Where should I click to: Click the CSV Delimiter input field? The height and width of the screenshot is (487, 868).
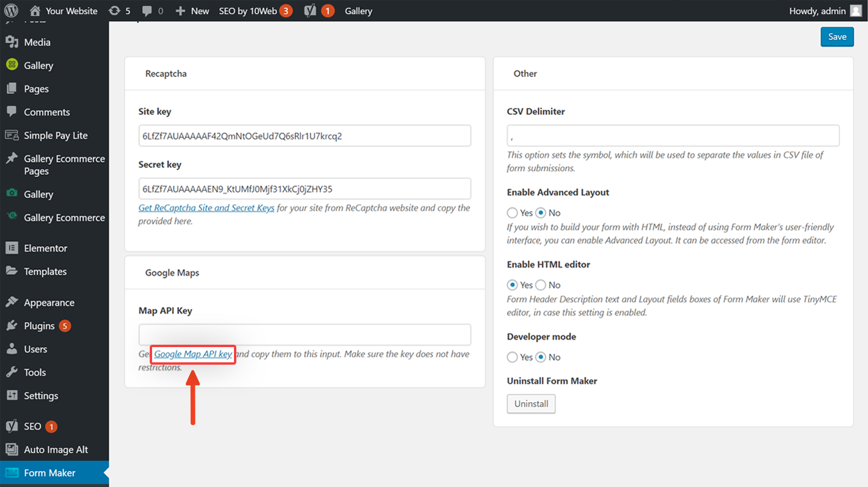[x=673, y=136]
